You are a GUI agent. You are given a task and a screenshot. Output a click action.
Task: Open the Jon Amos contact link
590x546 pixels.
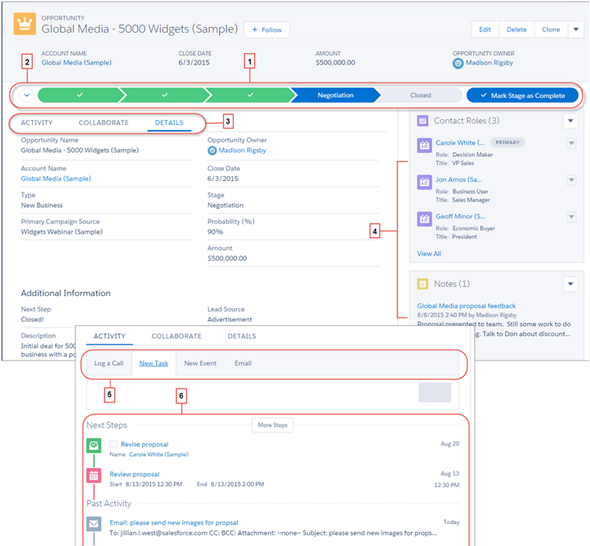[459, 179]
